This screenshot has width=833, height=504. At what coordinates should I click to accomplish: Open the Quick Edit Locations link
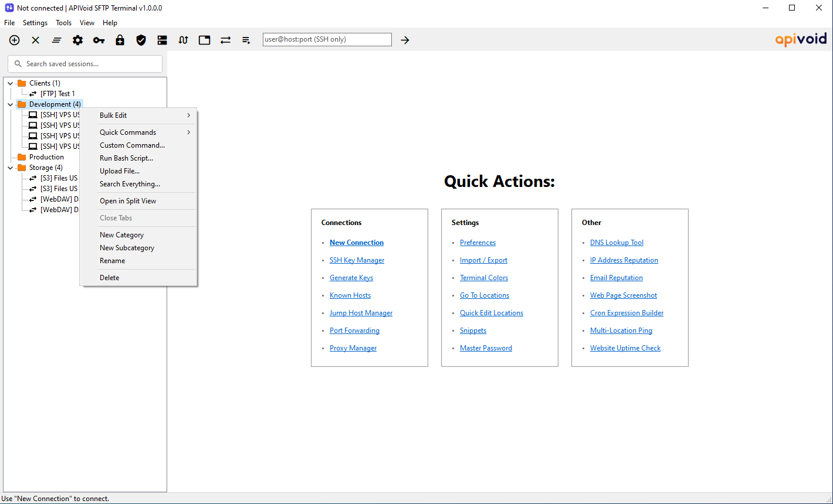[492, 313]
